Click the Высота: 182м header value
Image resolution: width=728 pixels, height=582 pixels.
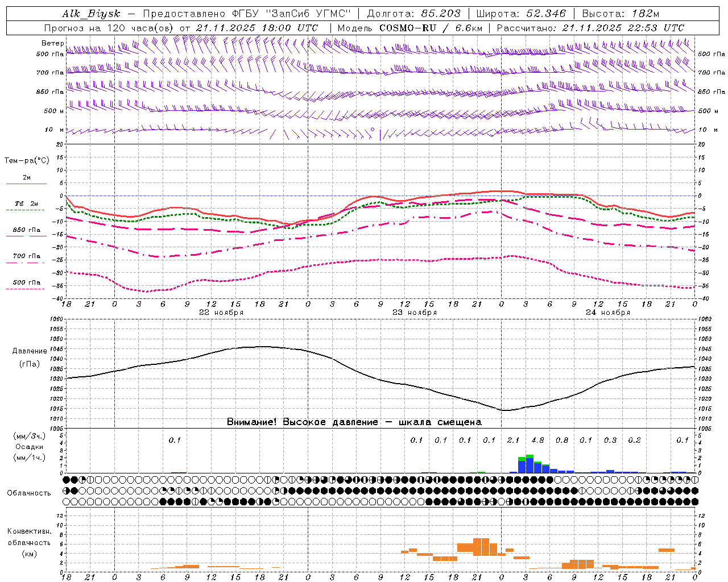(x=621, y=14)
